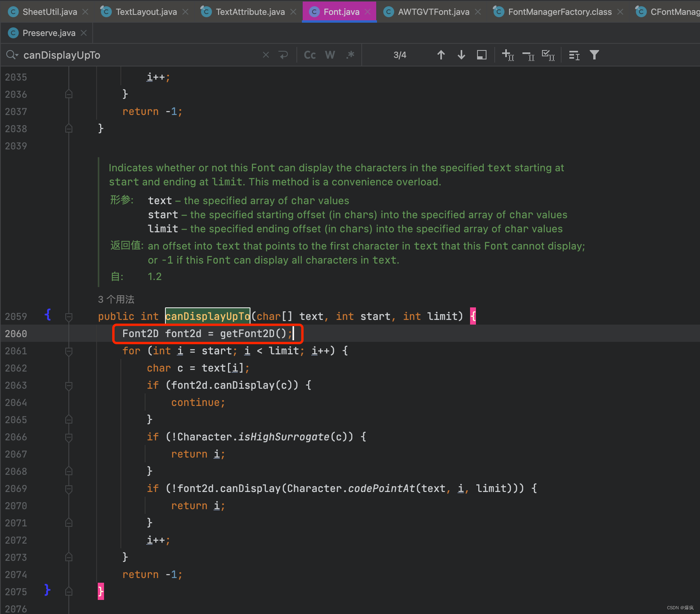Collapse canDisplayUpTo method at line 2059
This screenshot has width=700, height=614.
click(x=69, y=317)
